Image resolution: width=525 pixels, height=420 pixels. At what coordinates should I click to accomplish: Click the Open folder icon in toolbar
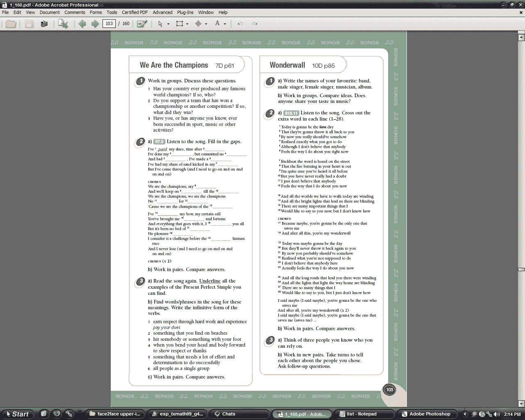[11, 24]
